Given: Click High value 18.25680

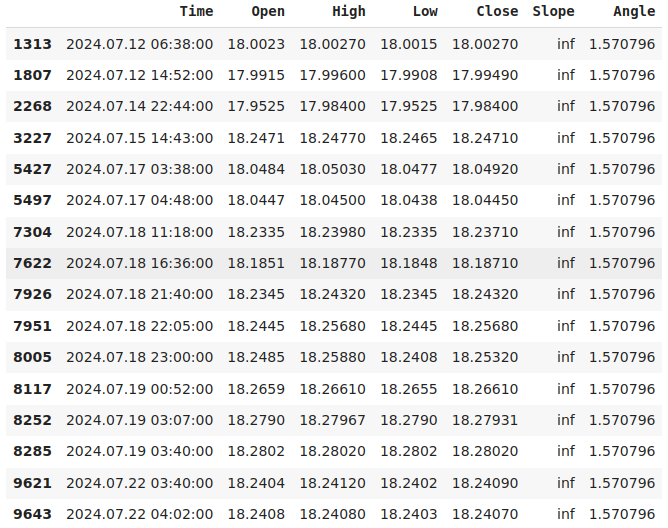Looking at the screenshot, I should 332,326.
